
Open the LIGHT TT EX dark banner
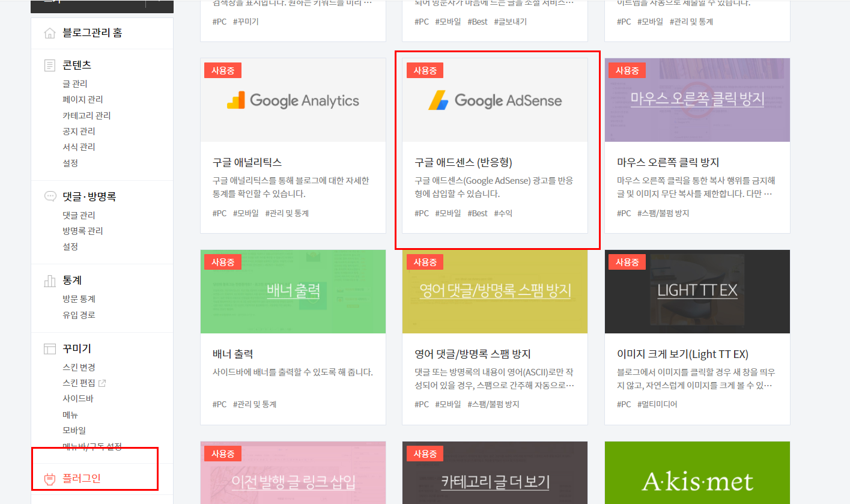click(697, 291)
